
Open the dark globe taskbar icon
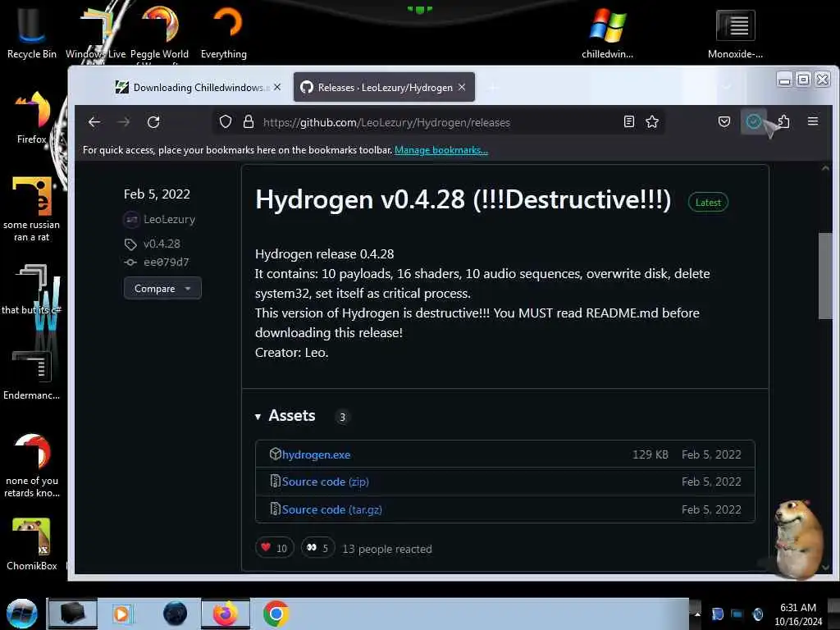point(175,614)
